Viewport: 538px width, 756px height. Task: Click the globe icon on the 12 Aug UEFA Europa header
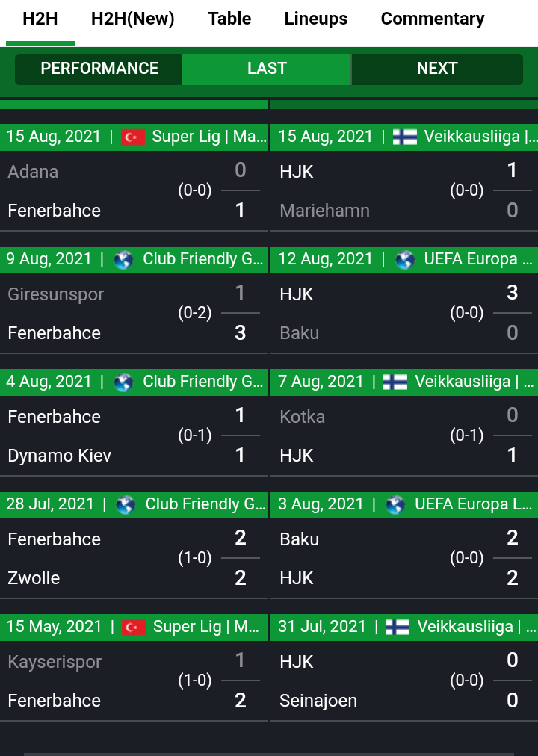point(405,260)
